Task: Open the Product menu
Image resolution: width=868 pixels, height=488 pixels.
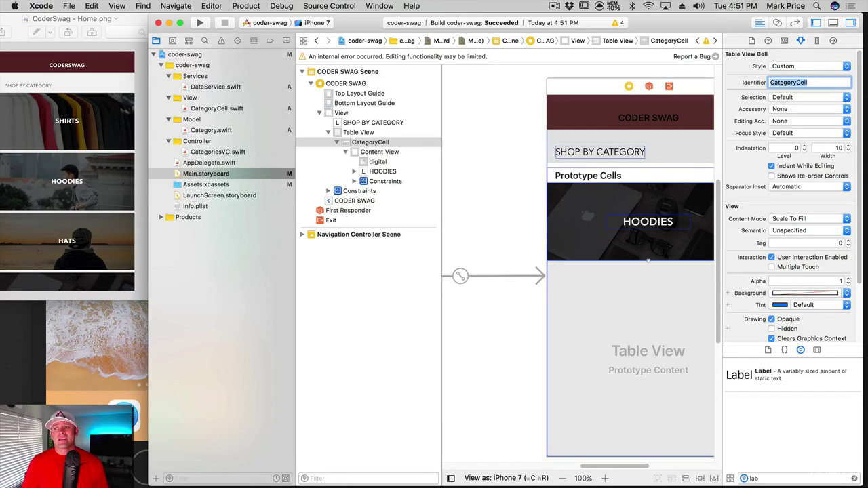Action: (246, 6)
